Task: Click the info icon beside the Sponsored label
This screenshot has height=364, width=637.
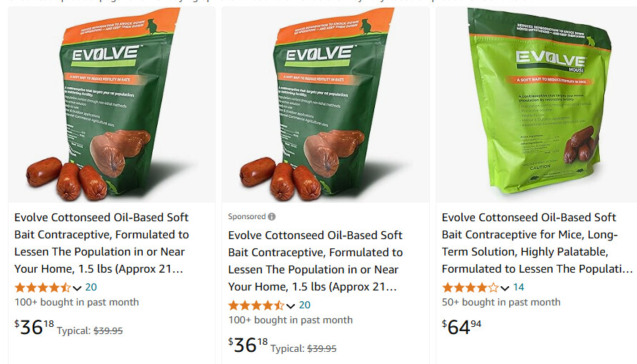Action: [x=271, y=216]
